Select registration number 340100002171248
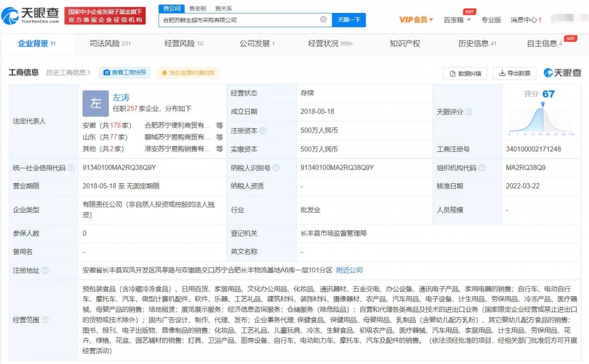Image resolution: width=589 pixels, height=364 pixels. coord(534,149)
